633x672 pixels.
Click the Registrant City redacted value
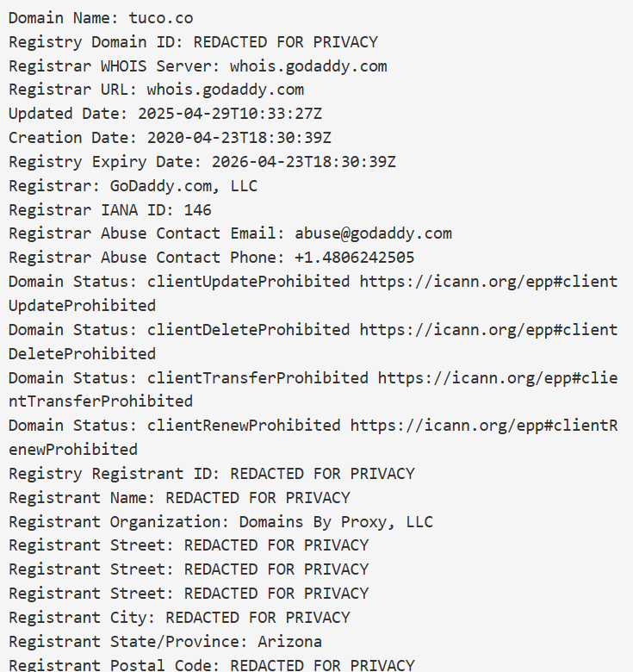[x=258, y=618]
